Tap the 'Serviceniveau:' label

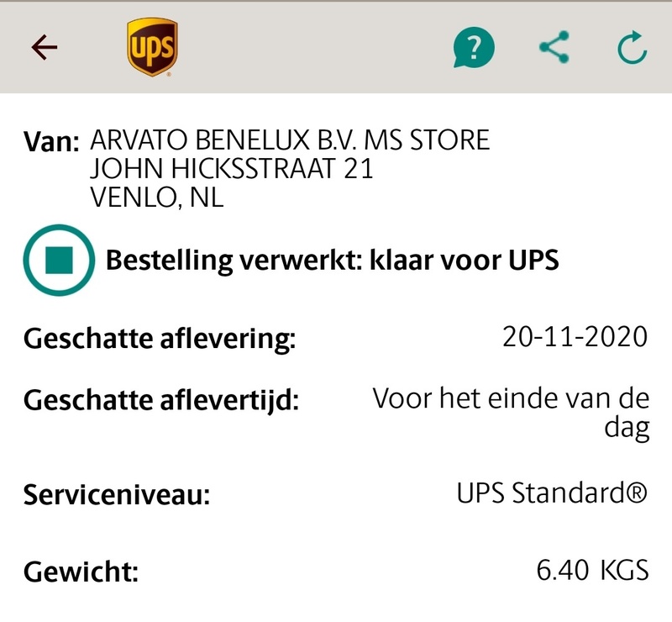(x=117, y=494)
